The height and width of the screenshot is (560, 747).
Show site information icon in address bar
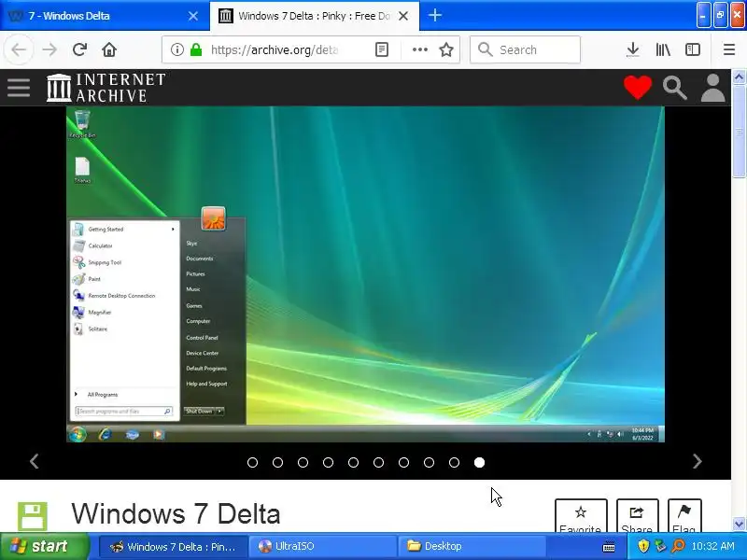pos(177,49)
